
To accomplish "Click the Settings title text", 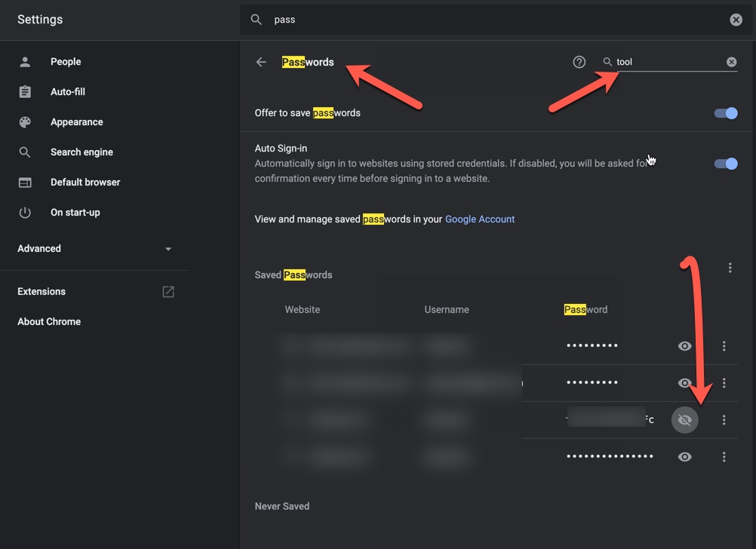I will pos(40,20).
